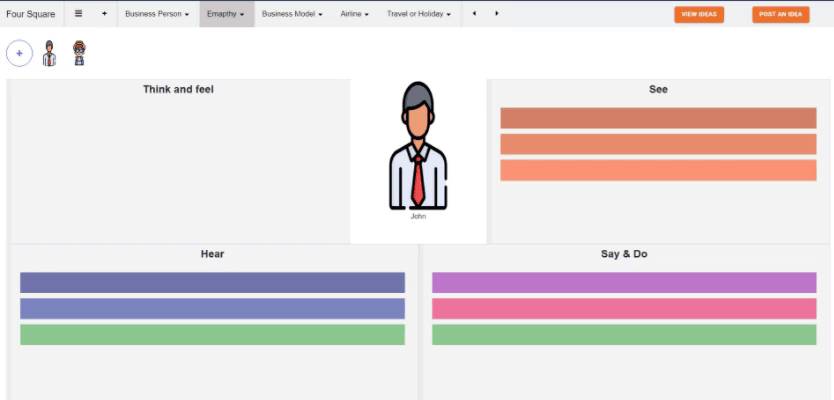The image size is (834, 400).
Task: Click the Four Square brand link
Action: tap(31, 14)
